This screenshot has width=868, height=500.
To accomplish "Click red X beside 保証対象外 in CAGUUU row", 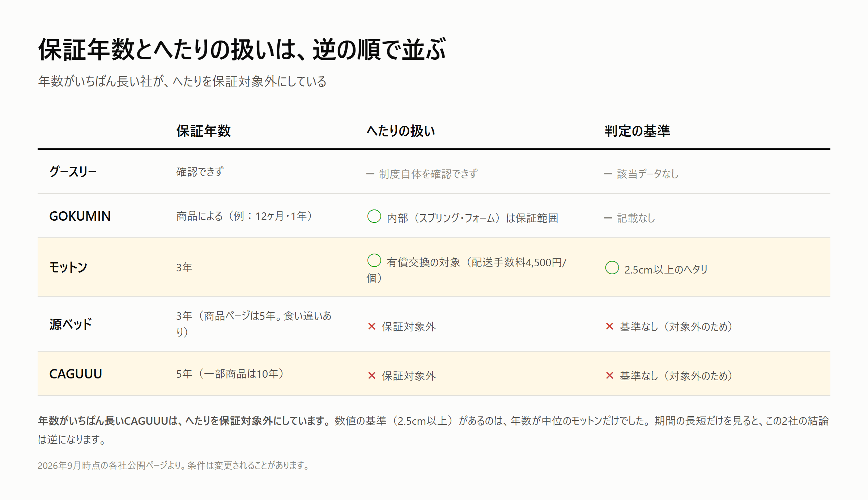I will 371,376.
